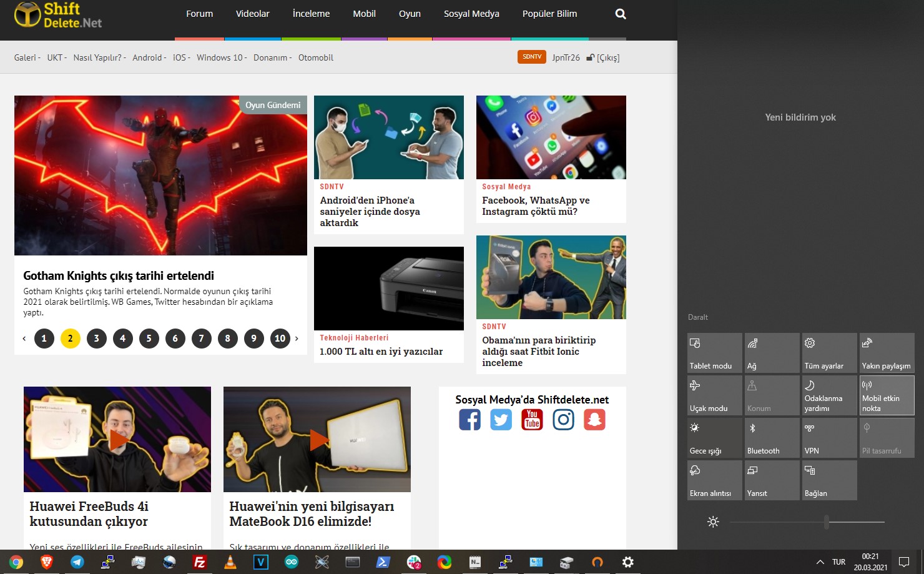Open the YouTube social media icon
Viewport: 924px width, 574px height.
[532, 420]
